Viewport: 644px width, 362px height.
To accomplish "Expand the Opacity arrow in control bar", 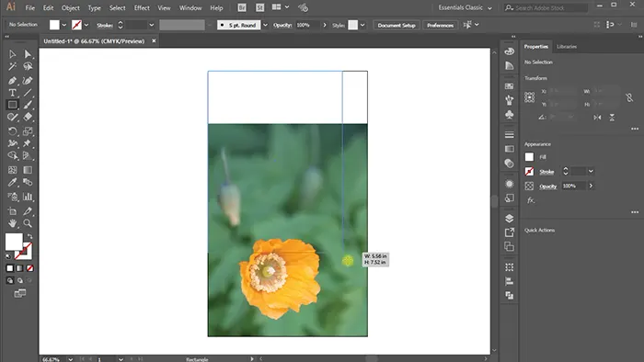I will (x=325, y=25).
